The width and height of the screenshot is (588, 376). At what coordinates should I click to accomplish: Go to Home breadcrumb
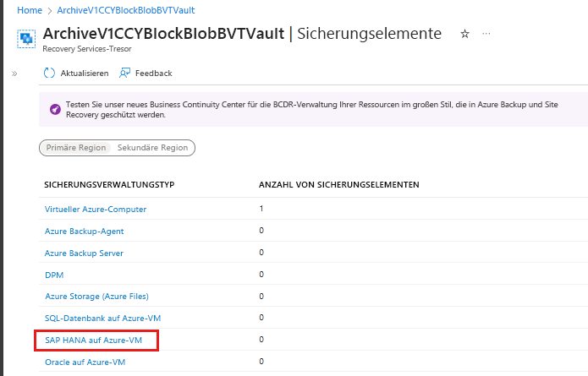[30, 10]
